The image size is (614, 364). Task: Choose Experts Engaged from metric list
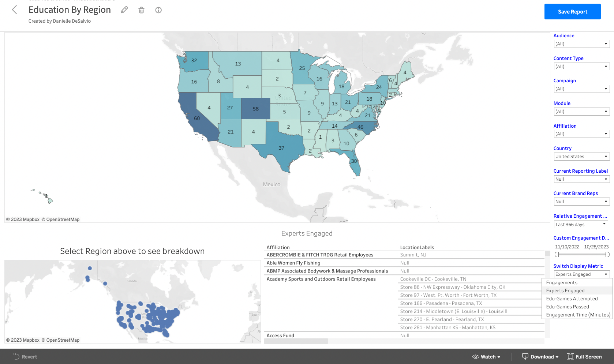tap(577, 291)
